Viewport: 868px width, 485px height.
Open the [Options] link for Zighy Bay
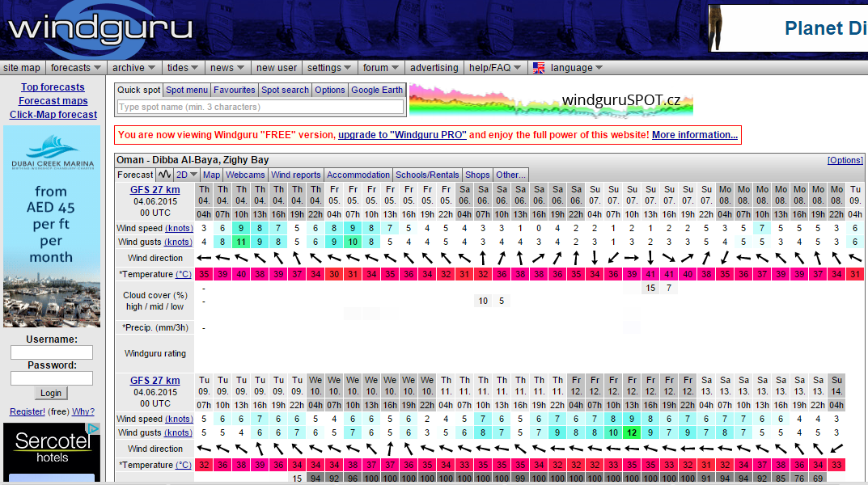click(845, 160)
